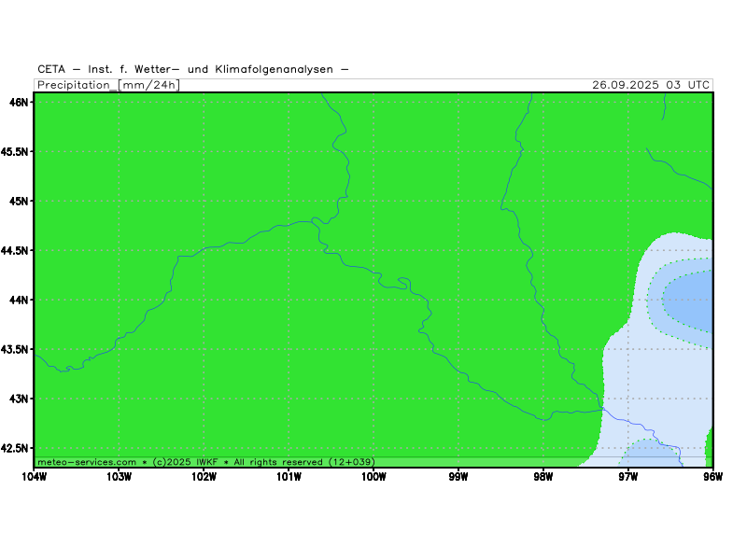Click the Precipitation_[mm/24h] label
Image resolution: width=747 pixels, height=560 pixels.
coord(108,85)
